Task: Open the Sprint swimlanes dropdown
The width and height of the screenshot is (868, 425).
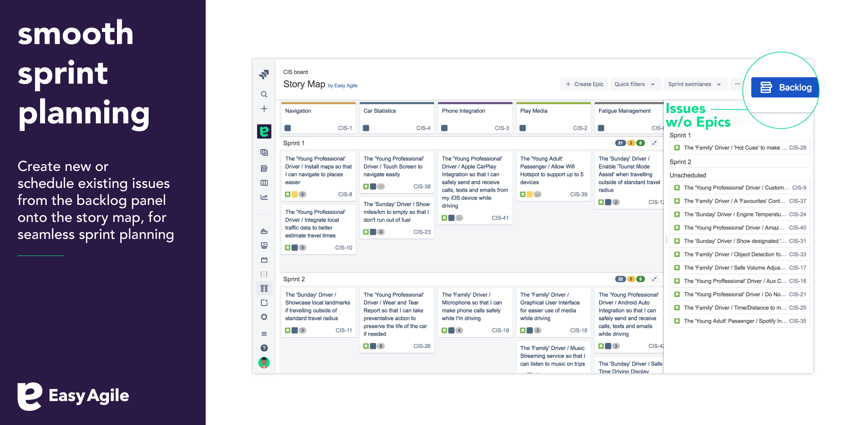Action: [x=695, y=84]
